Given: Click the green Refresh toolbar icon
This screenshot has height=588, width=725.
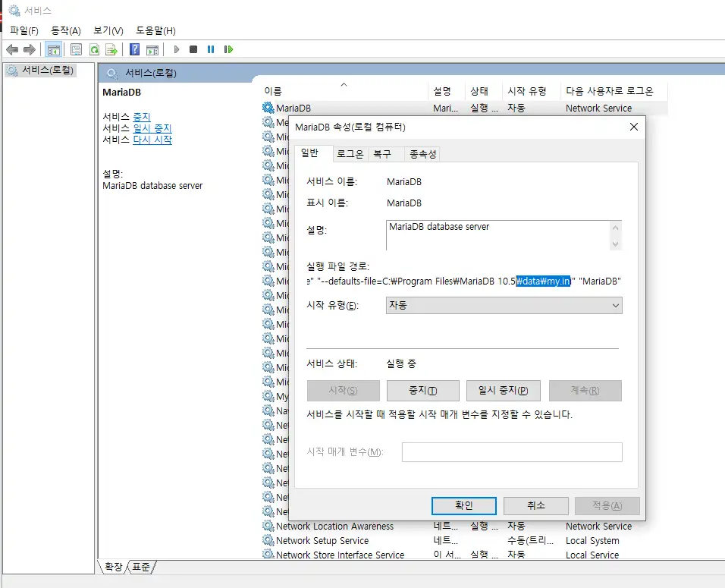Looking at the screenshot, I should pyautogui.click(x=94, y=49).
